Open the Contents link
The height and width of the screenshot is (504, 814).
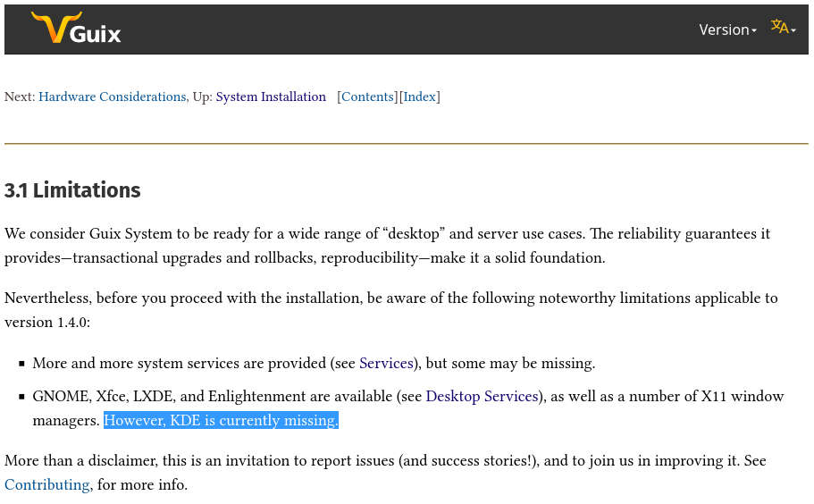pos(367,97)
